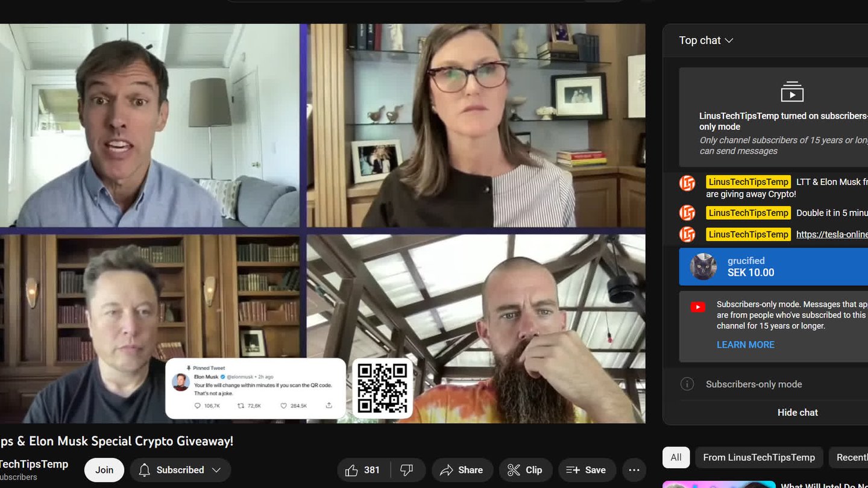This screenshot has height=488, width=868.
Task: Click the YouTube logo in the subscribers-only notice
Action: [x=698, y=307]
